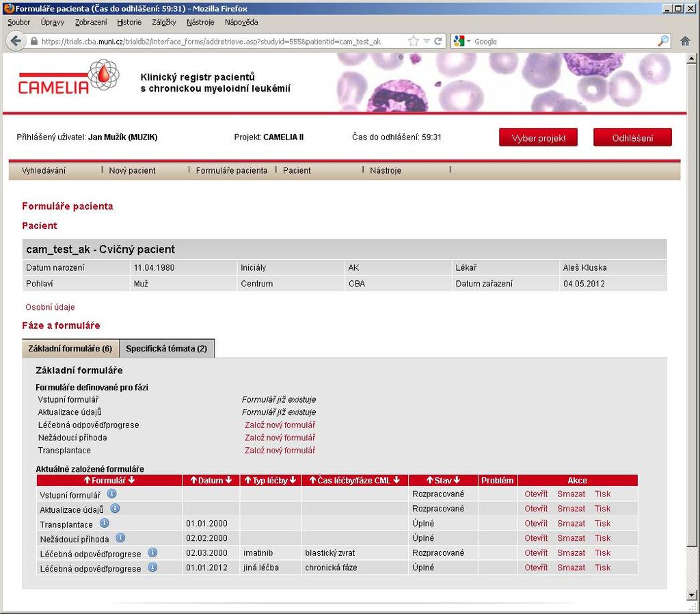Reload the page with the refresh icon
This screenshot has height=614, width=700.
pyautogui.click(x=438, y=41)
